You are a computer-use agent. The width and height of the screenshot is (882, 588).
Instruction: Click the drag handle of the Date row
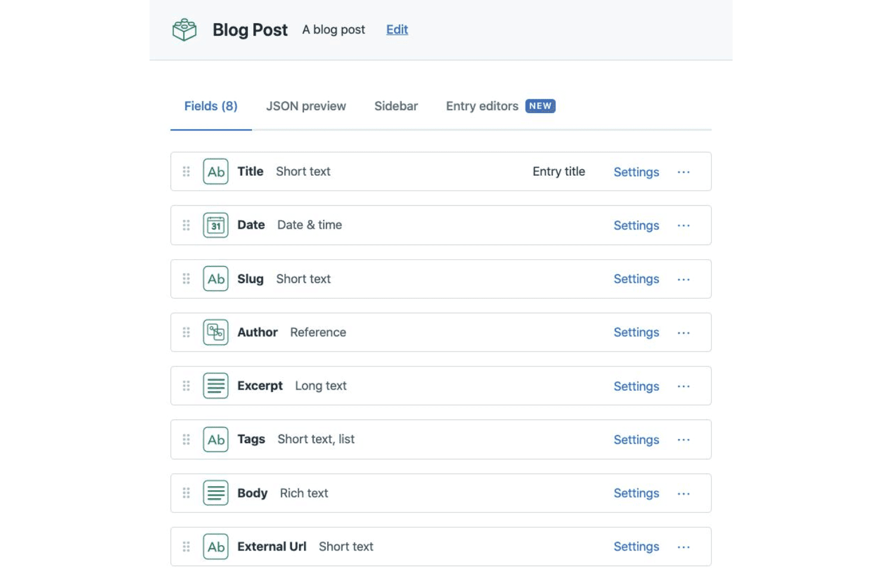(x=187, y=225)
